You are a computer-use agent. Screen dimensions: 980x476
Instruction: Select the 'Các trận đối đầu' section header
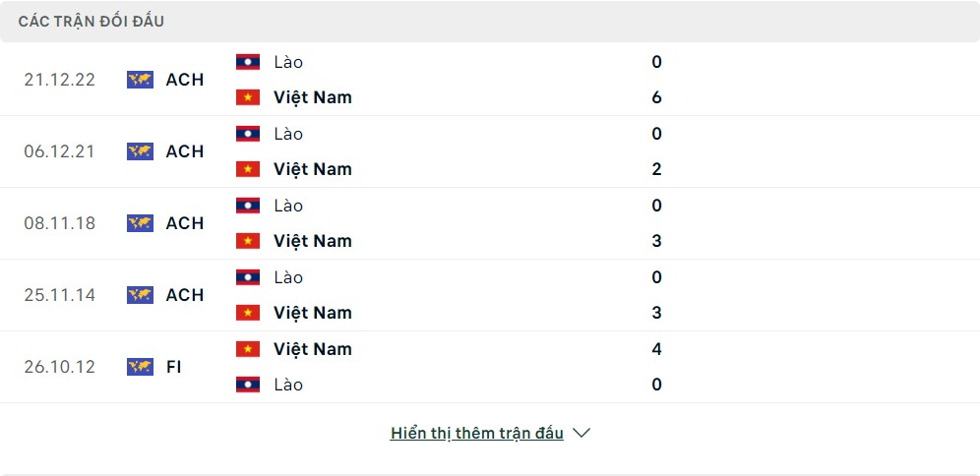pyautogui.click(x=92, y=21)
